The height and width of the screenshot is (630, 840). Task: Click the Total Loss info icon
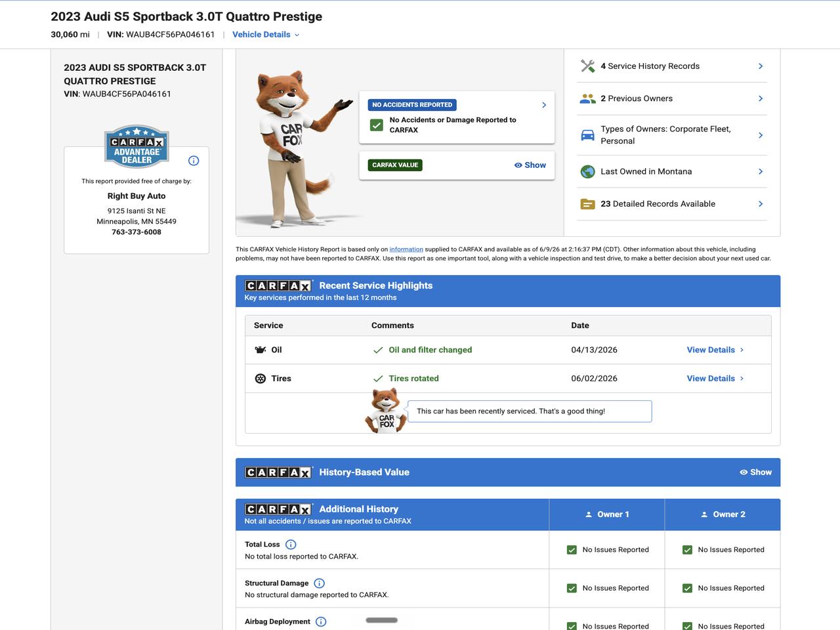291,545
